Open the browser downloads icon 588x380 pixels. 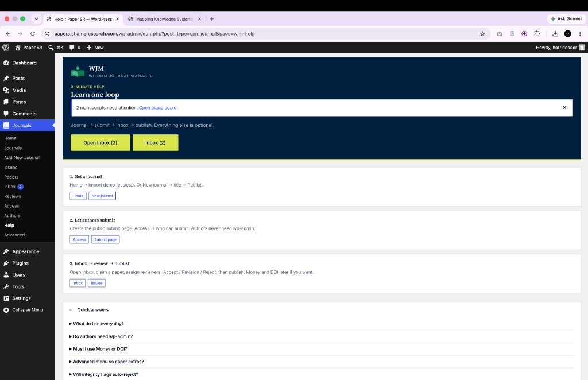coord(555,34)
